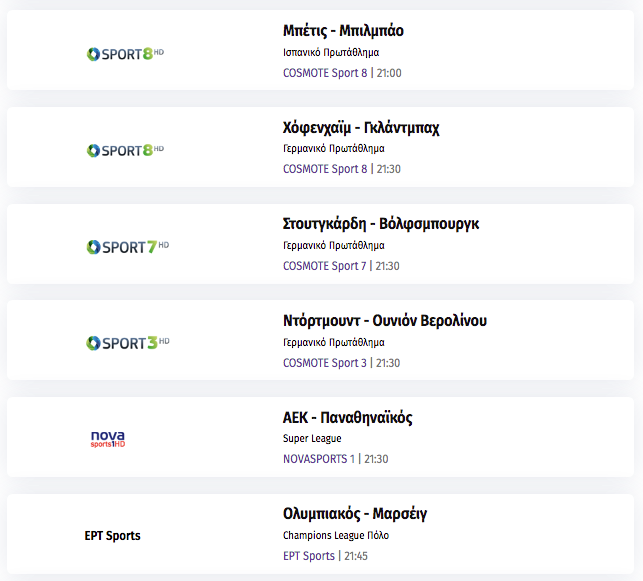Viewport: 643px width, 581px height.
Task: Click the SPORT7 HD channel logo
Action: 128,247
